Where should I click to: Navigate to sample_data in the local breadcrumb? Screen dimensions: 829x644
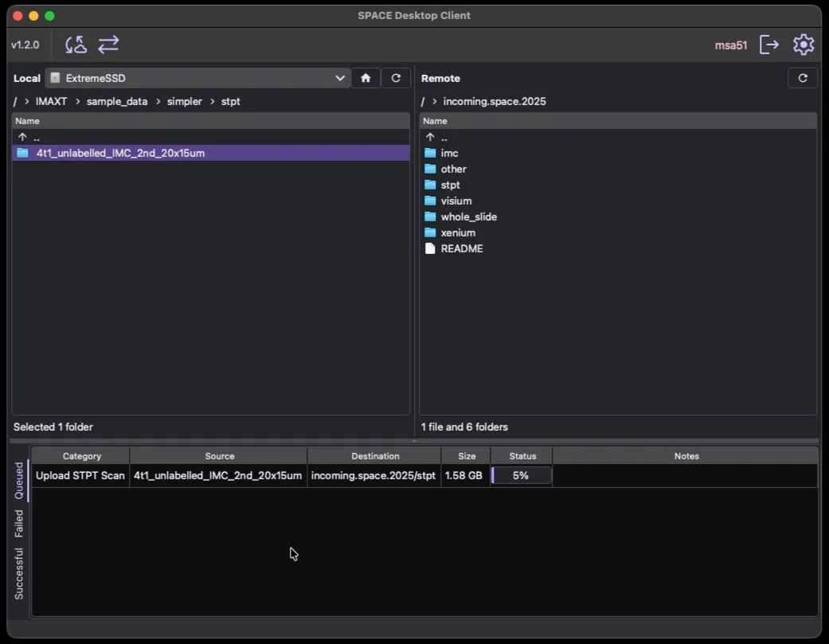coord(117,101)
